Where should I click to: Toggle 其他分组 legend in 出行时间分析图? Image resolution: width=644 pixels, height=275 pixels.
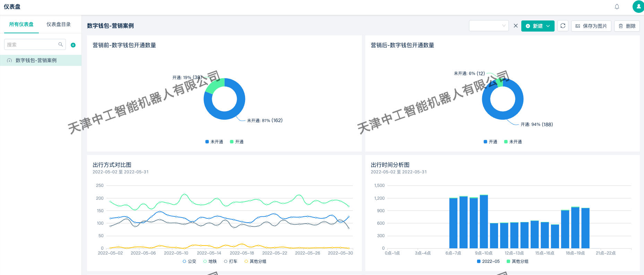[517, 261]
